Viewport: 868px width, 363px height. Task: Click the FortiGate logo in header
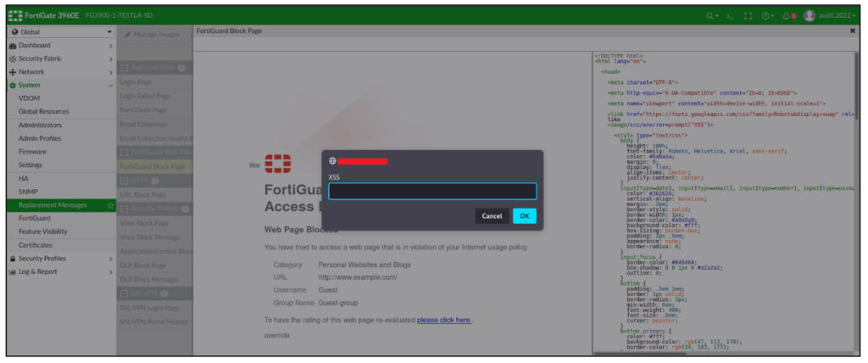[16, 15]
